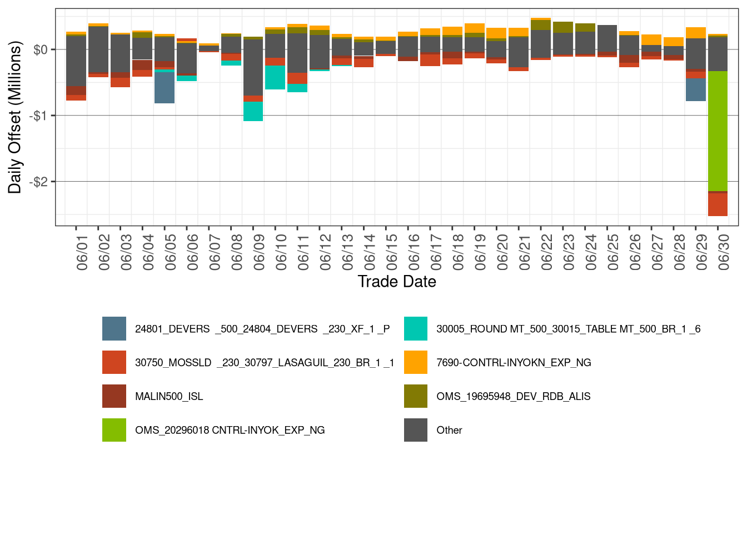Click the Trade Date axis title
This screenshot has height=560, width=747.
[x=397, y=282]
